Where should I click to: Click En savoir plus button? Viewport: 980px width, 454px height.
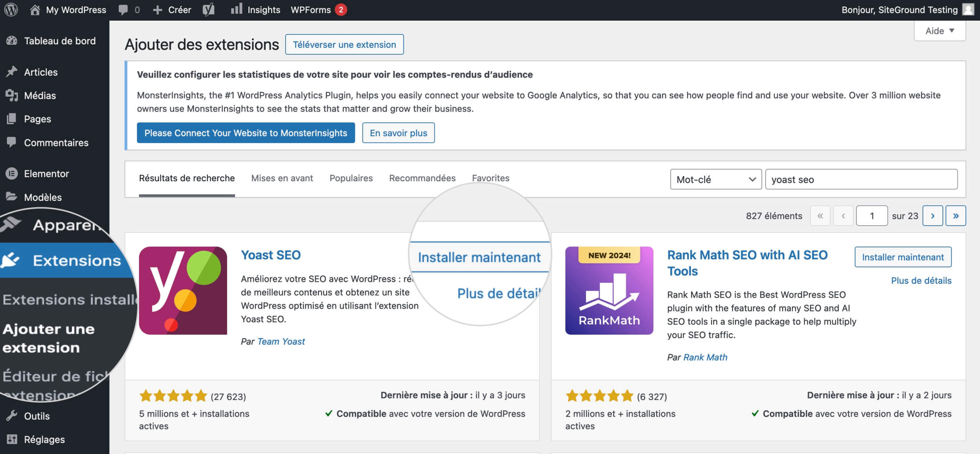pos(398,133)
